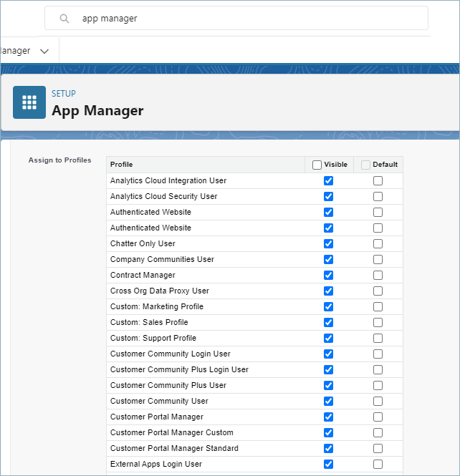Viewport: 460px width, 476px height.
Task: Check Default for Chatter Only User
Action: pos(378,244)
